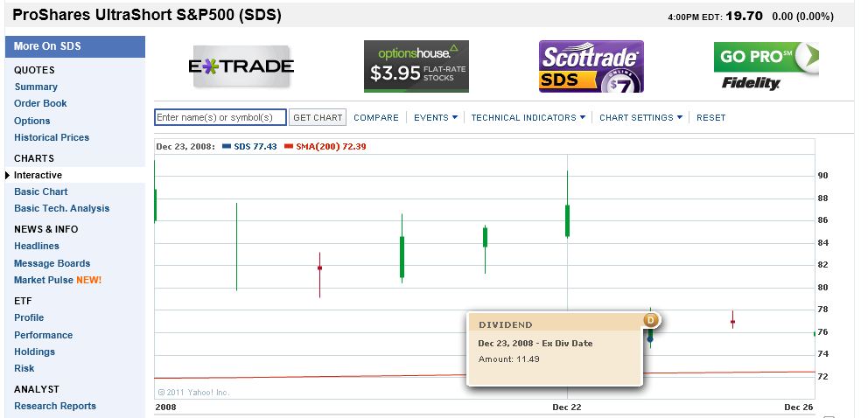Open the Basic Chart link

pos(41,192)
